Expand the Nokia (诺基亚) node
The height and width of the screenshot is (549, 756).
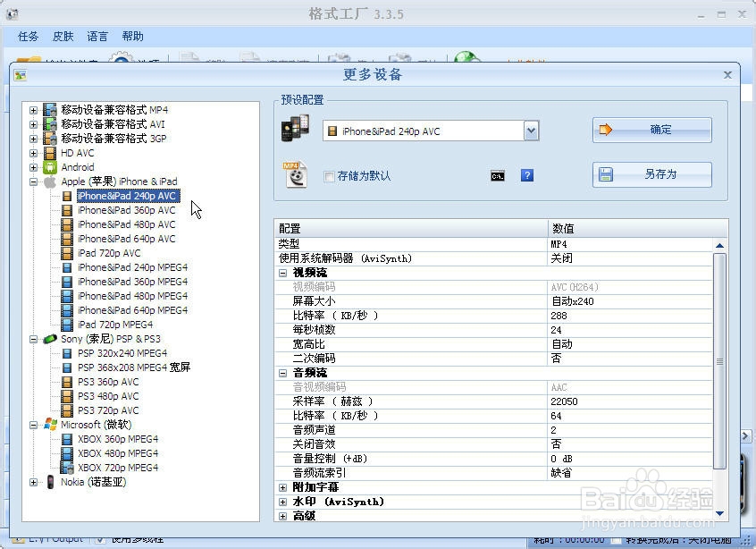point(33,482)
